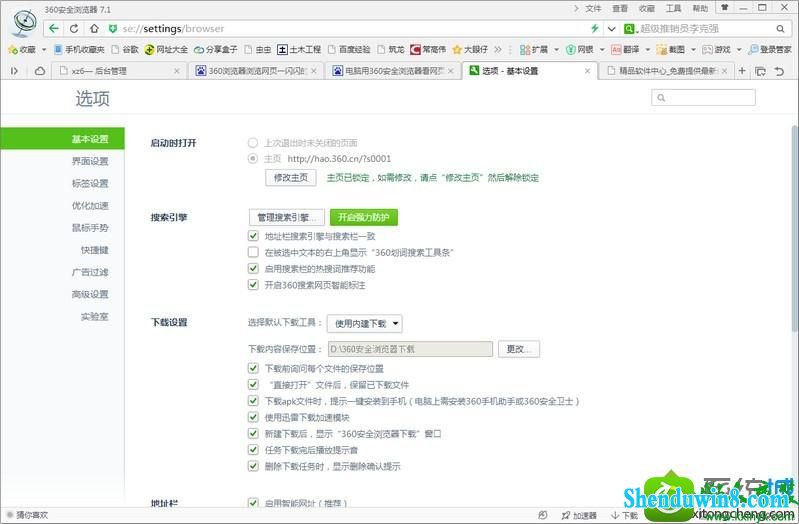799x524 pixels.
Task: Open the 分享盒子 bookmark
Action: (215, 49)
